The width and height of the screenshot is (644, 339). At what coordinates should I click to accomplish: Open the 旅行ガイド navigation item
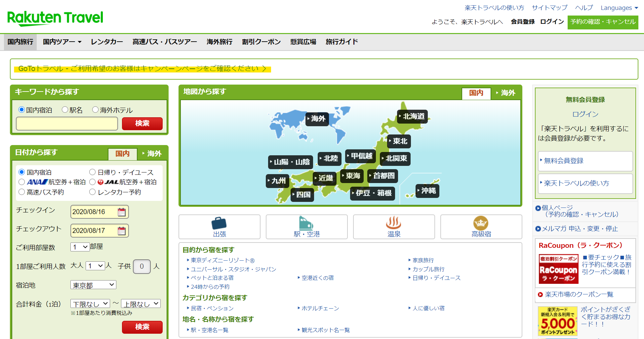click(342, 42)
